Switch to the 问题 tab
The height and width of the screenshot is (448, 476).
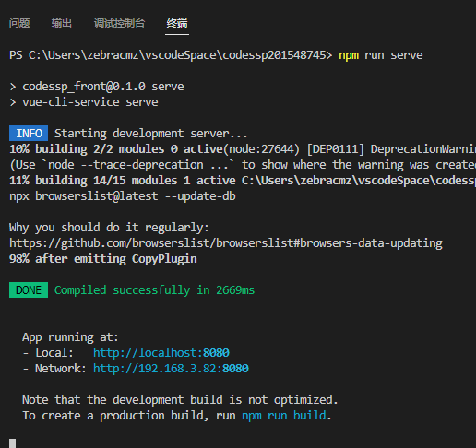coord(19,23)
